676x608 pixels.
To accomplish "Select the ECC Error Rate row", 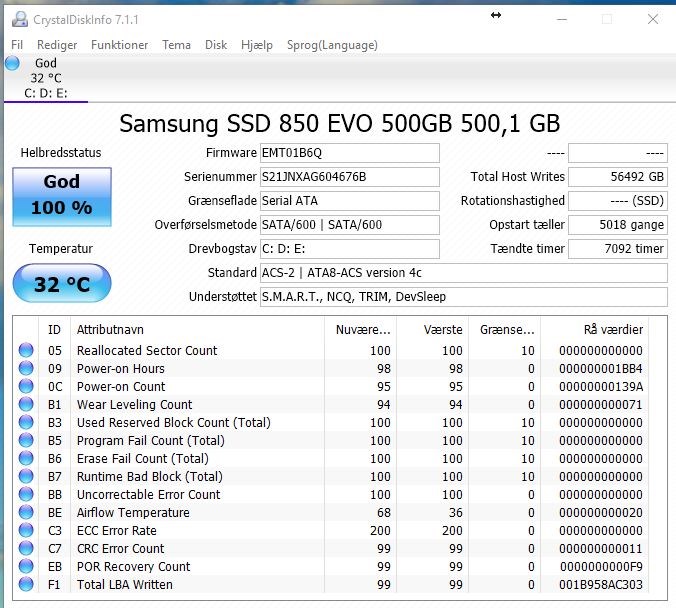I will (x=331, y=530).
